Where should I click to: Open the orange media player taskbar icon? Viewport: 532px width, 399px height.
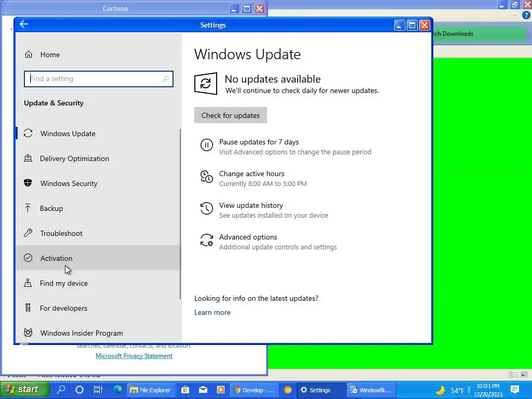click(221, 390)
